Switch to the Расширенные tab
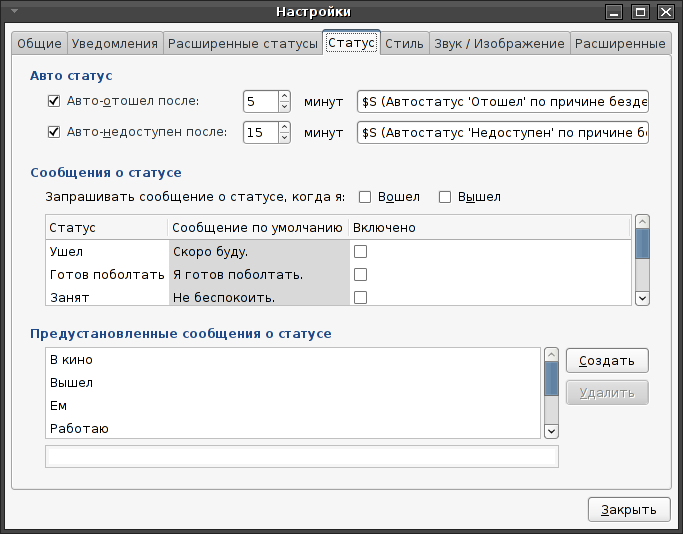 click(x=620, y=44)
